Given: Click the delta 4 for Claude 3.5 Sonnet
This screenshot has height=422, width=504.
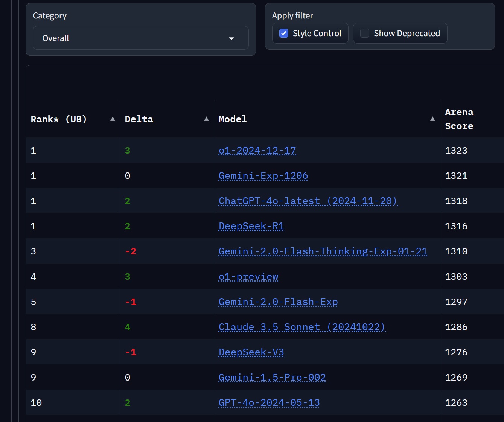Looking at the screenshot, I should point(128,327).
